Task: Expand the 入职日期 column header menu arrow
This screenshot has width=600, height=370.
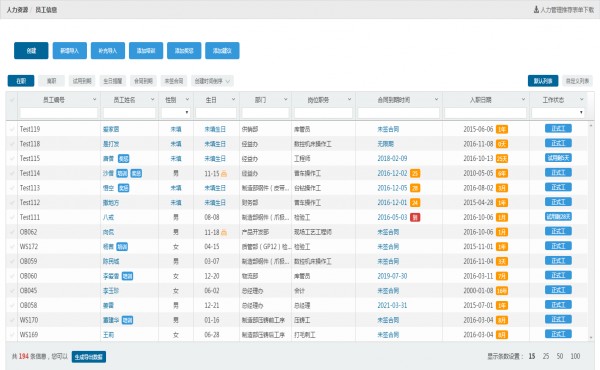Action: tap(523, 99)
